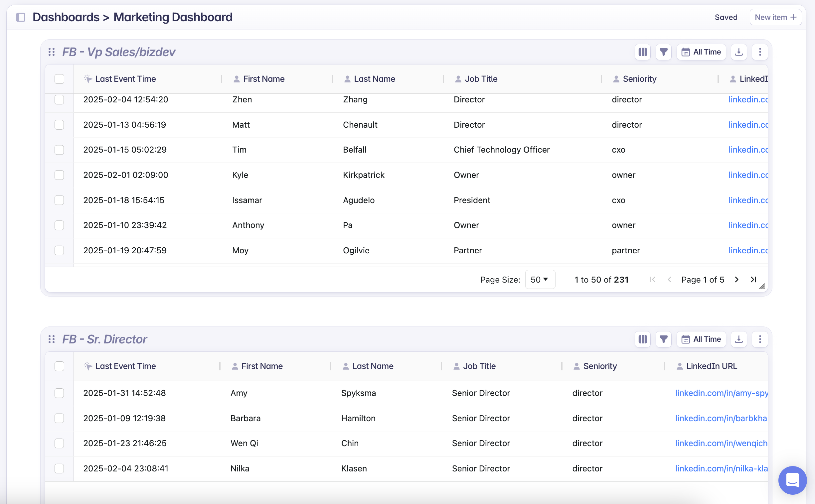Viewport: 815px width, 504px height.
Task: Click the Saved status text
Action: 726,17
